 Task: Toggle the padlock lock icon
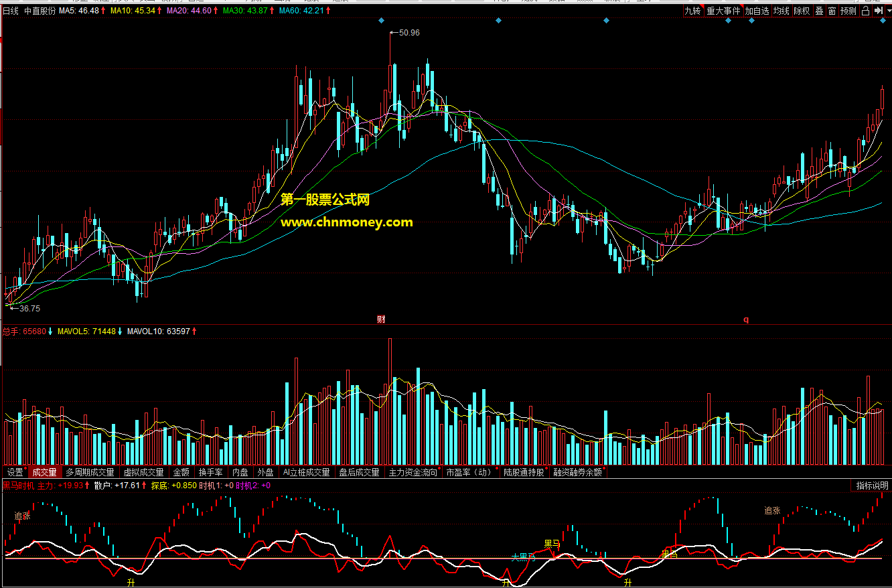tap(865, 11)
